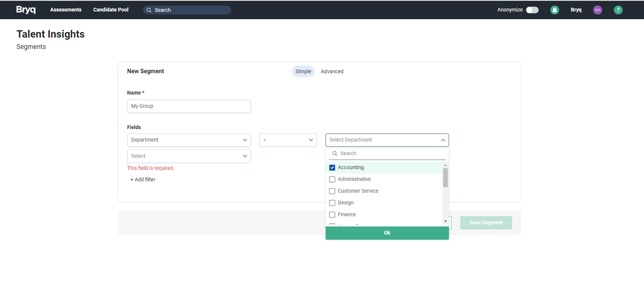This screenshot has width=644, height=295.
Task: Switch to the Advanced tab
Action: click(x=332, y=72)
